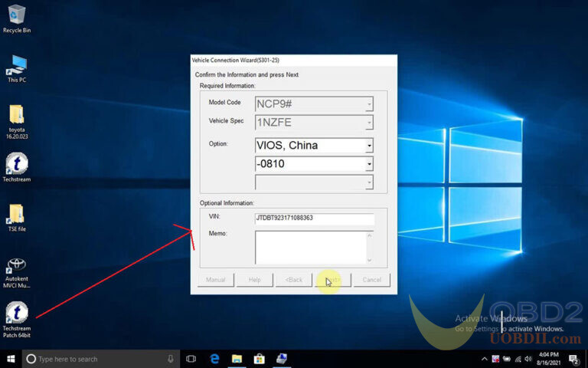588x368 pixels.
Task: Open the Recycle Bin desktop icon
Action: (17, 19)
